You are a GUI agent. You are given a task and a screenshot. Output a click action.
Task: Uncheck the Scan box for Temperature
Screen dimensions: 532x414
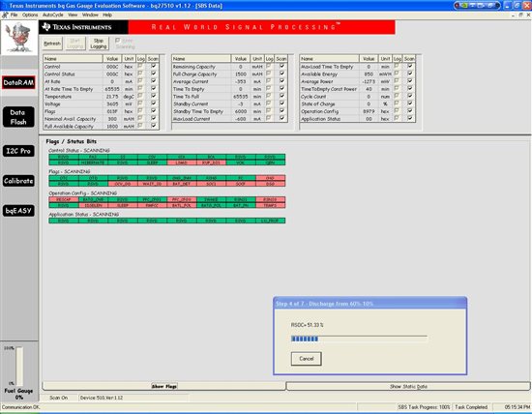click(154, 96)
